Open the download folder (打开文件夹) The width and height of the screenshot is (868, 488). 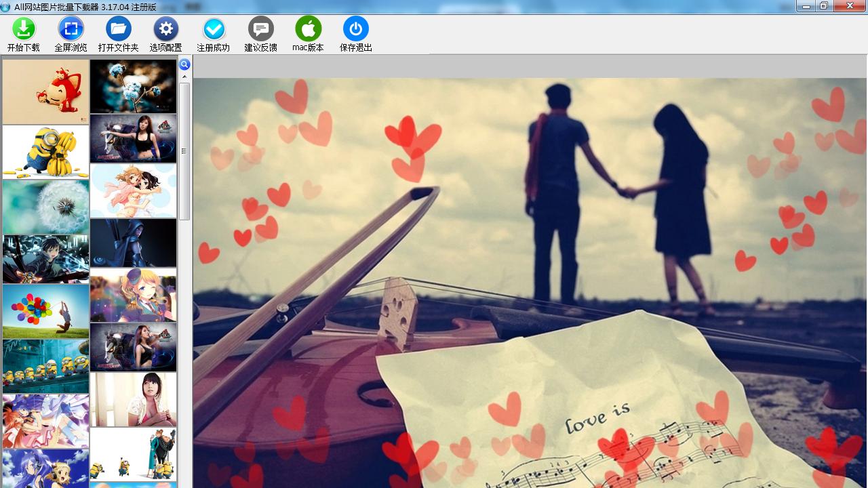[x=119, y=30]
